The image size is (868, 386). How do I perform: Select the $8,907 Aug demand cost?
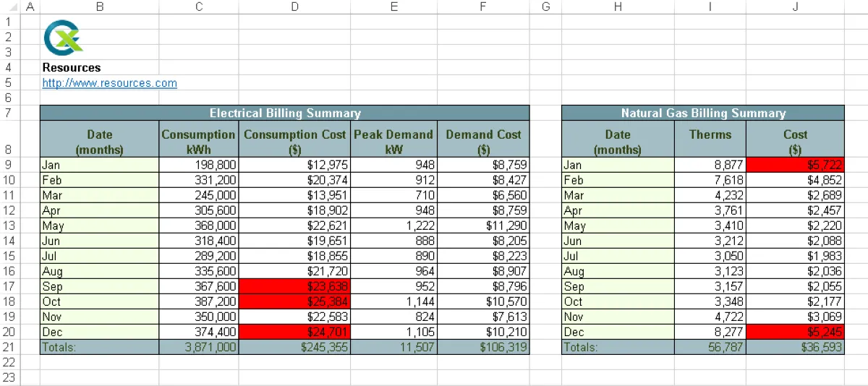(483, 271)
